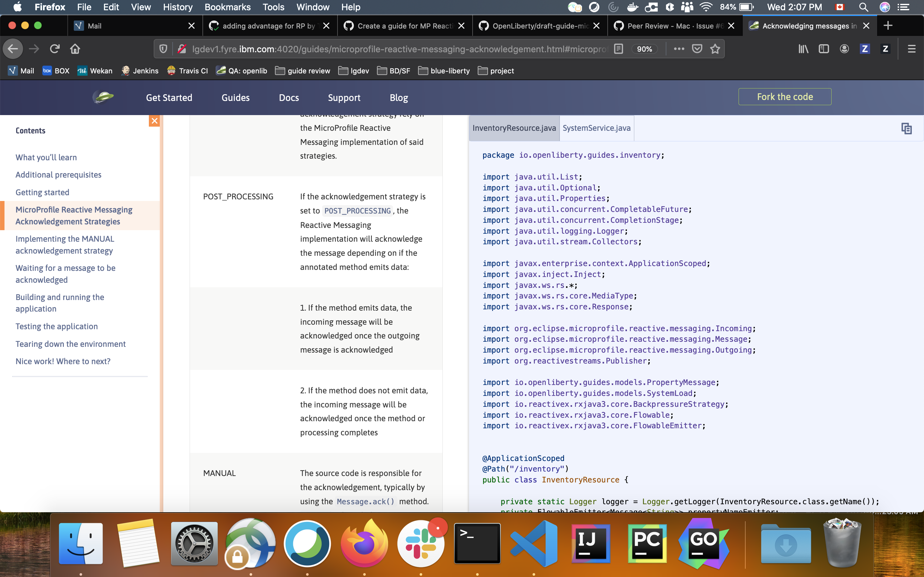Open Firefox hamburger application menu
This screenshot has height=577, width=924.
911,49
